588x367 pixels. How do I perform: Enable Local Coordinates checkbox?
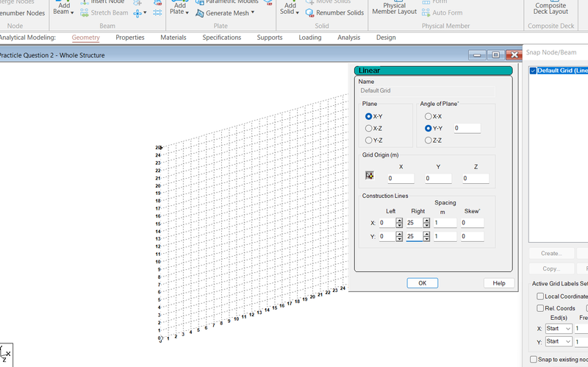(x=540, y=296)
